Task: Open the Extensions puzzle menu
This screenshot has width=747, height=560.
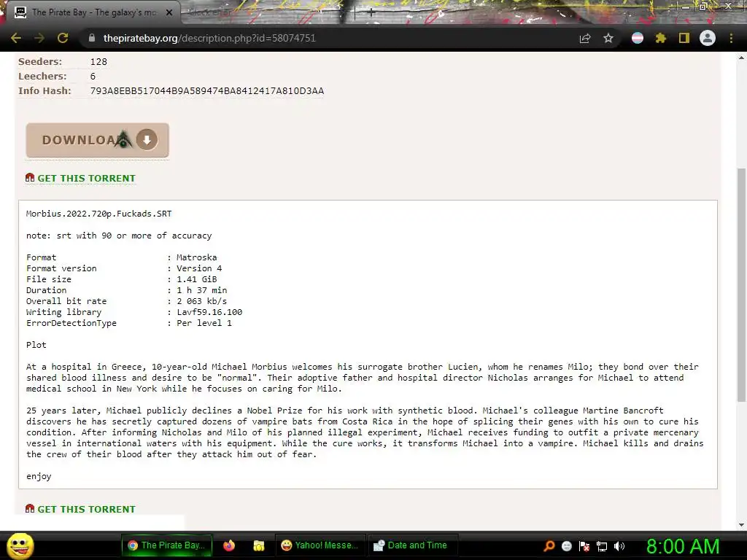Action: (661, 38)
